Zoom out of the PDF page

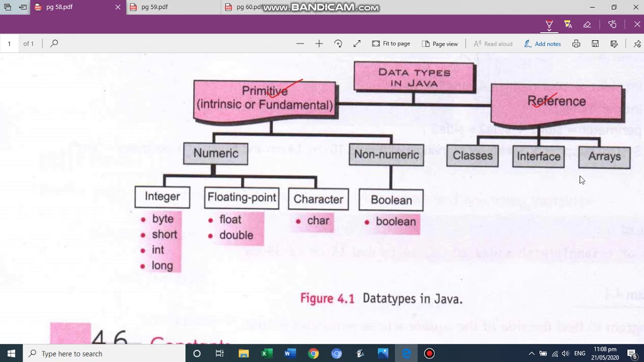click(x=300, y=44)
